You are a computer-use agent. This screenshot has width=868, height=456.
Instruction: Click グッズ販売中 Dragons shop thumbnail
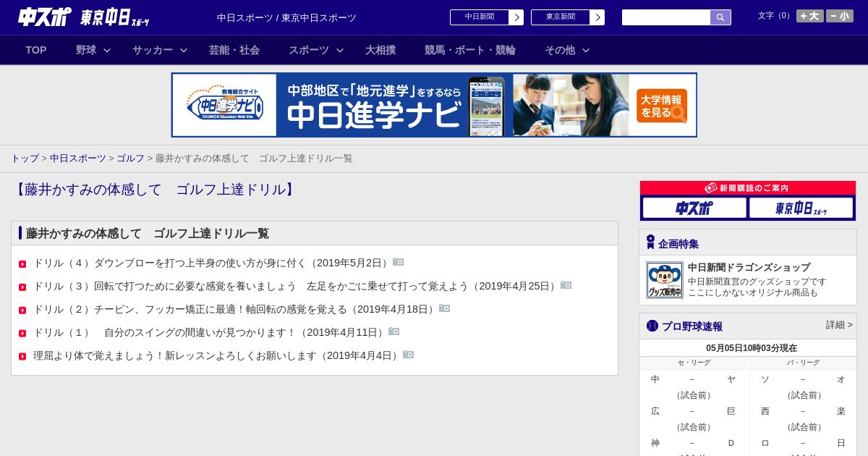665,280
